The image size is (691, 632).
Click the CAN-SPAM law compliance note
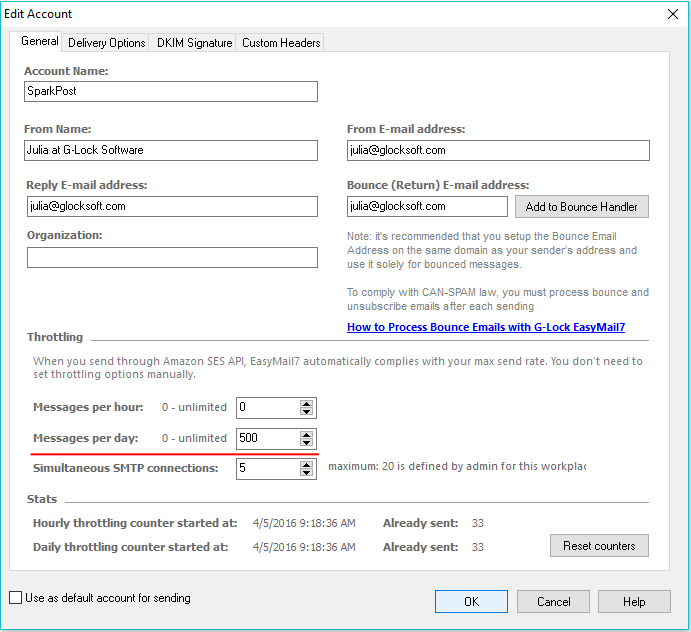pos(498,299)
